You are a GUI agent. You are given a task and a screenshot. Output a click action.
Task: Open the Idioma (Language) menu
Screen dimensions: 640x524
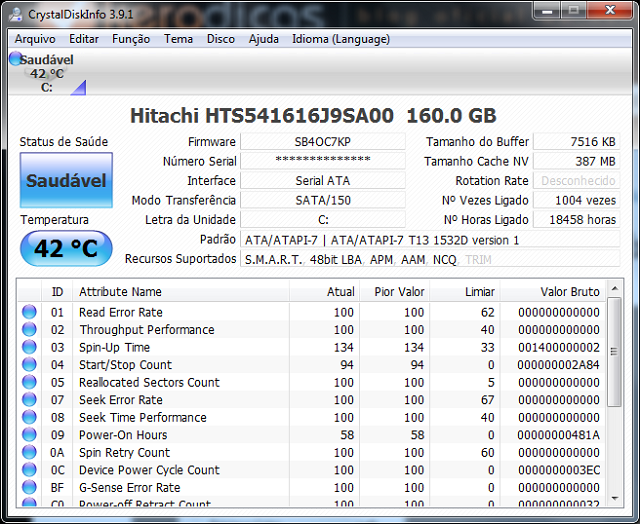pyautogui.click(x=341, y=39)
